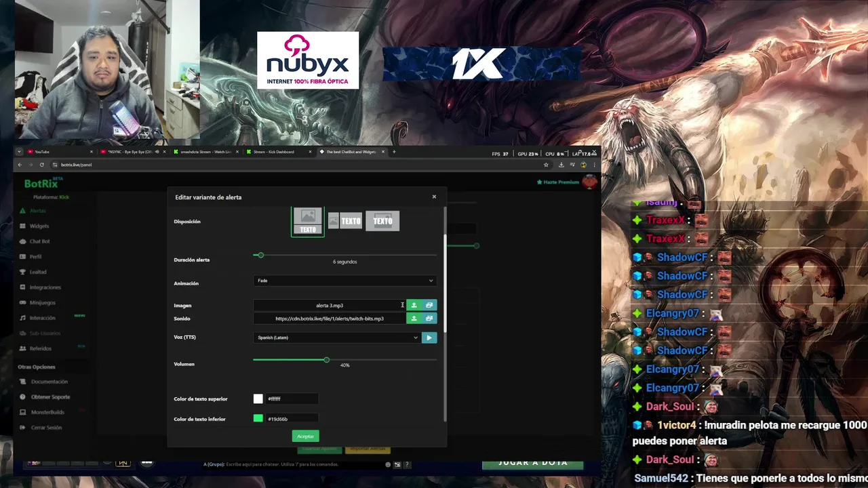868x488 pixels.
Task: Click the JUGAR A DOTA button
Action: (x=533, y=463)
